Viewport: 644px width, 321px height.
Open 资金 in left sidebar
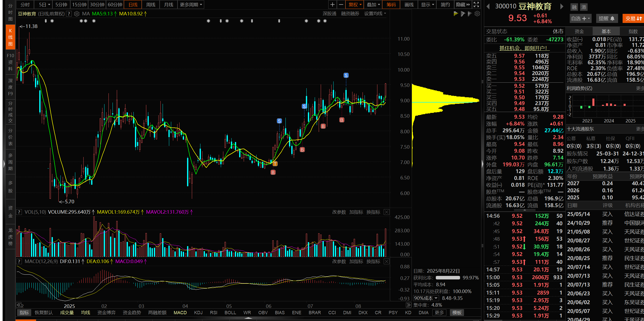click(x=10, y=212)
